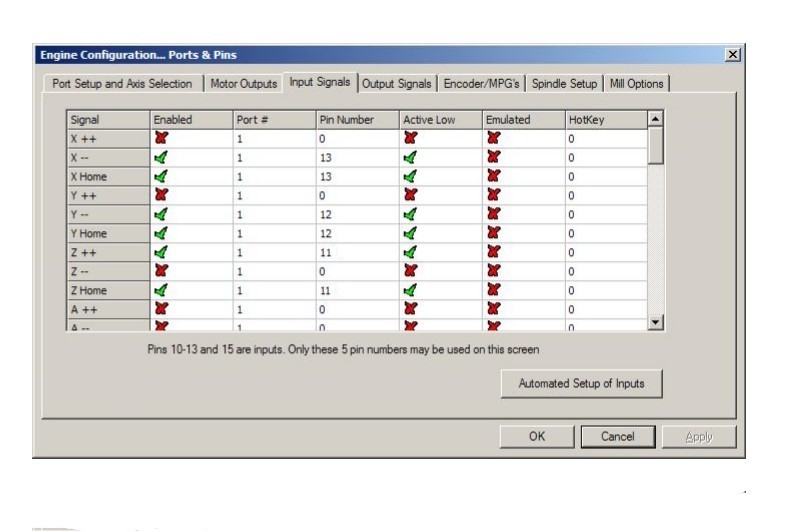
Task: Toggle Active Low check for Z ++ row
Action: 410,253
